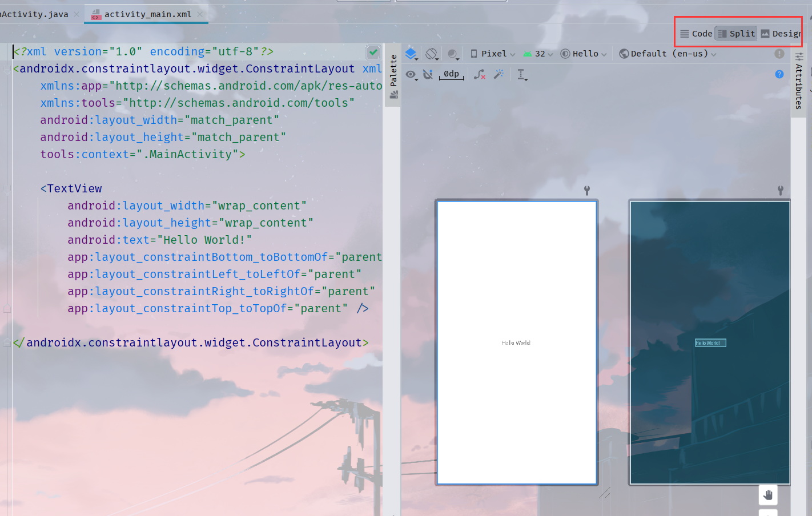
Task: Select Hello World view in blueprint
Action: pos(710,343)
